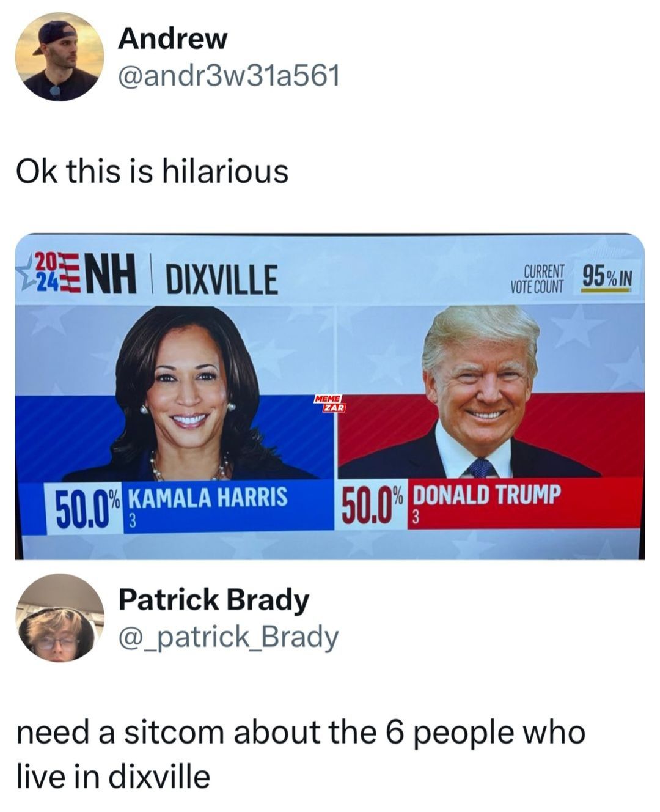The image size is (660, 812).
Task: Open the Patrick Brady display name
Action: coord(214,600)
